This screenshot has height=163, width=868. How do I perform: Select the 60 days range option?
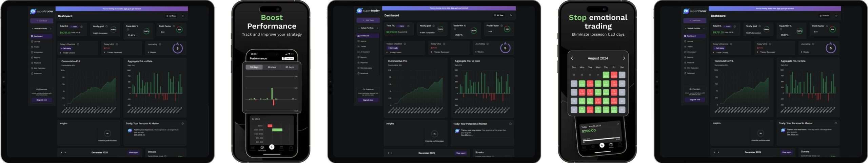[x=272, y=67]
